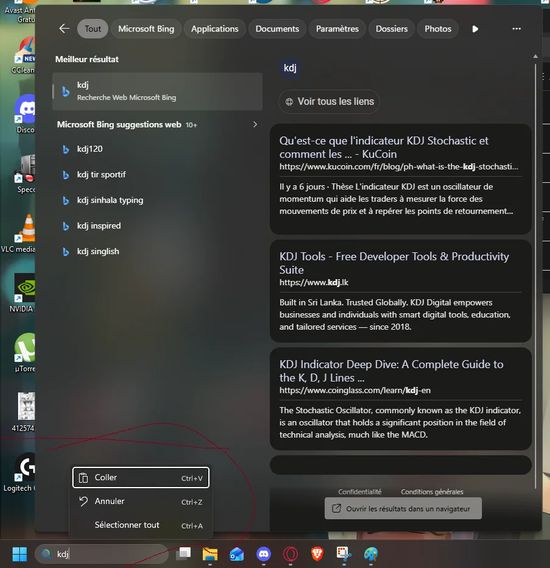Click Bing icon beside kdj singlish
This screenshot has width=550, height=568.
(66, 251)
